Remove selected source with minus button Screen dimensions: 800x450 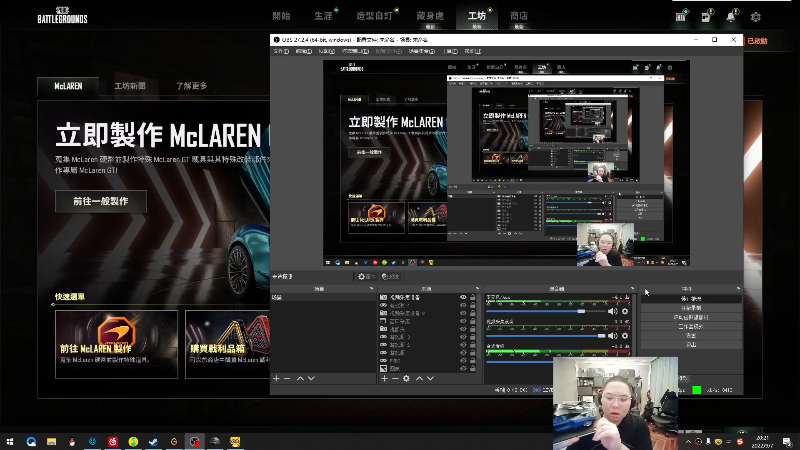pos(395,379)
